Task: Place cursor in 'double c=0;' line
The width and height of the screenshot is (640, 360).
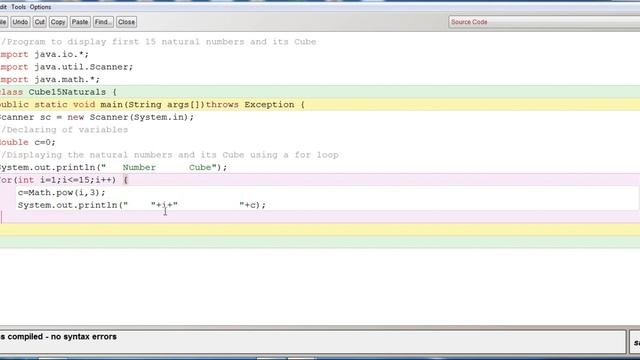Action: click(27, 142)
